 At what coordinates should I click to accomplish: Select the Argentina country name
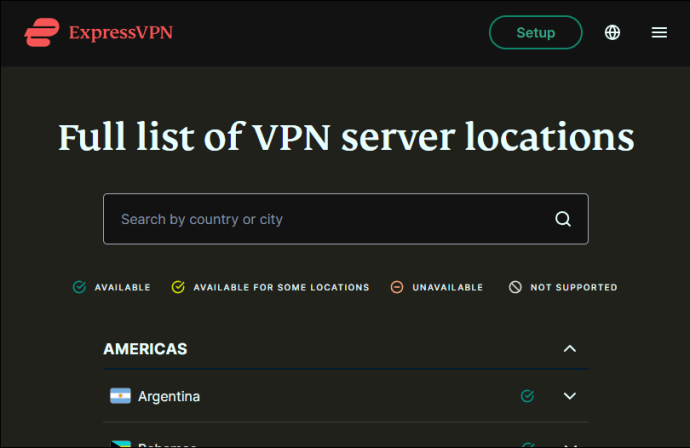pos(169,397)
